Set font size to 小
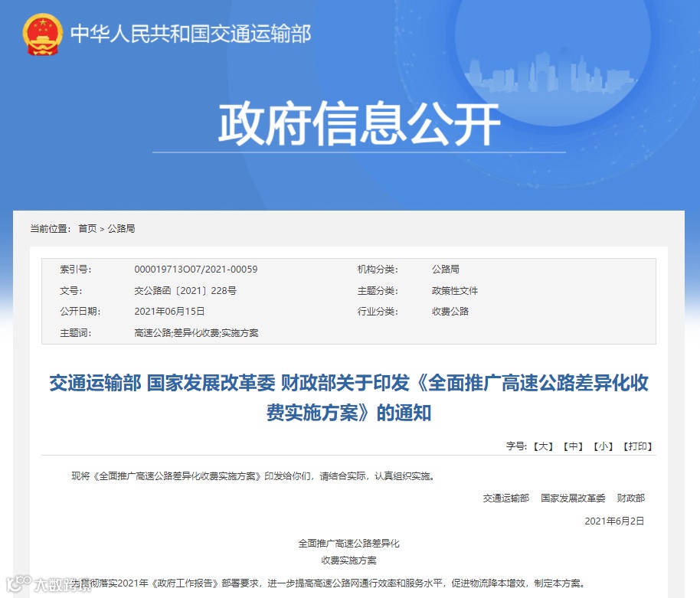Screen dimensions: 700x598 click(603, 446)
